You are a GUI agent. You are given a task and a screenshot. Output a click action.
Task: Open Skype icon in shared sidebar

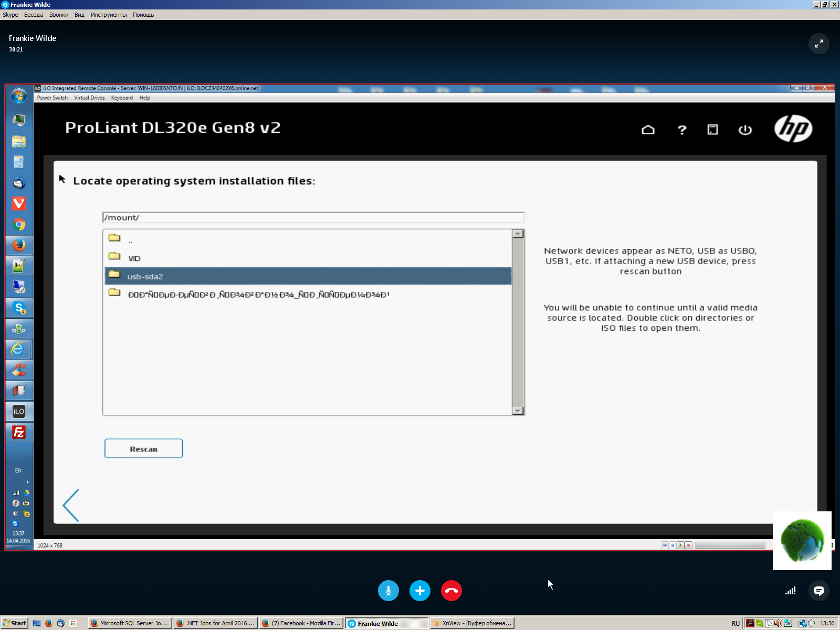(x=19, y=308)
